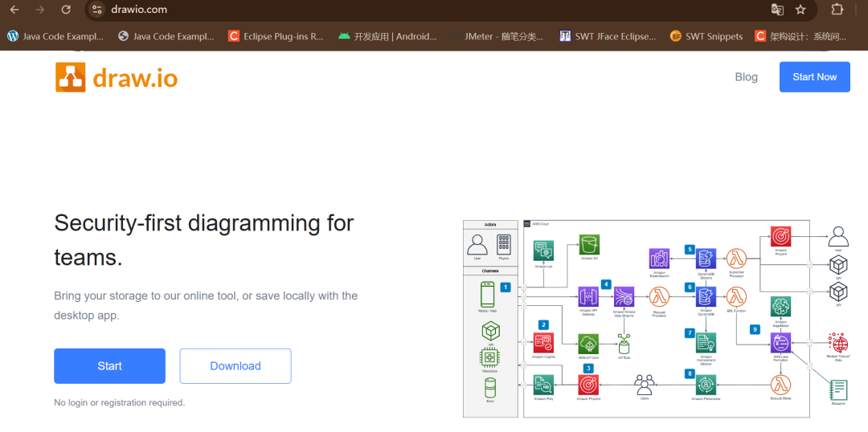This screenshot has height=432, width=868.
Task: Click the Amazon S3 bucket icon in diagram
Action: pos(590,244)
